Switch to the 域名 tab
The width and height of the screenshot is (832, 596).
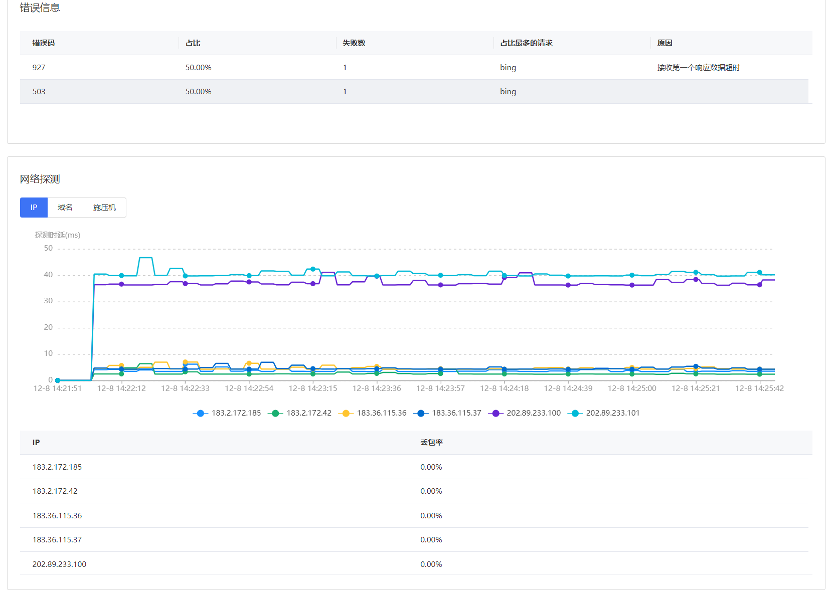[x=65, y=208]
